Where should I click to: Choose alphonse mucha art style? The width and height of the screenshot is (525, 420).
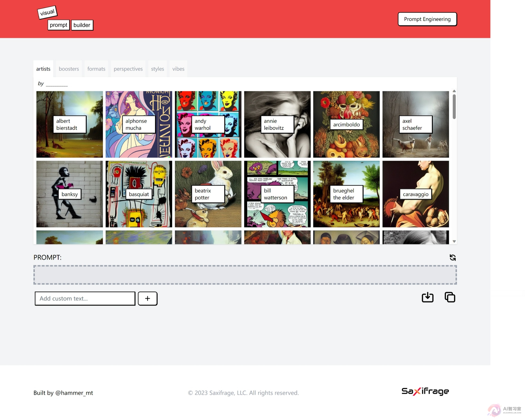pos(138,124)
